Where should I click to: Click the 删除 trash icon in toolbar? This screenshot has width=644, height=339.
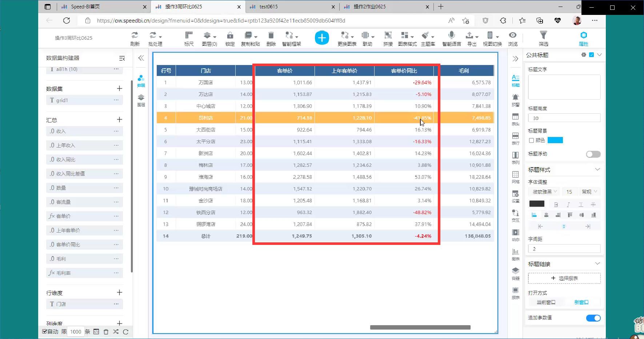coord(271,36)
